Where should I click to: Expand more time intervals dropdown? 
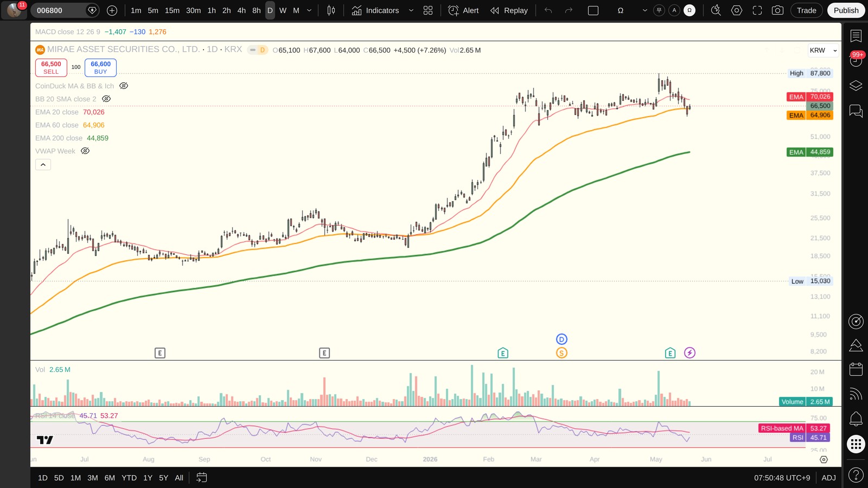(310, 10)
